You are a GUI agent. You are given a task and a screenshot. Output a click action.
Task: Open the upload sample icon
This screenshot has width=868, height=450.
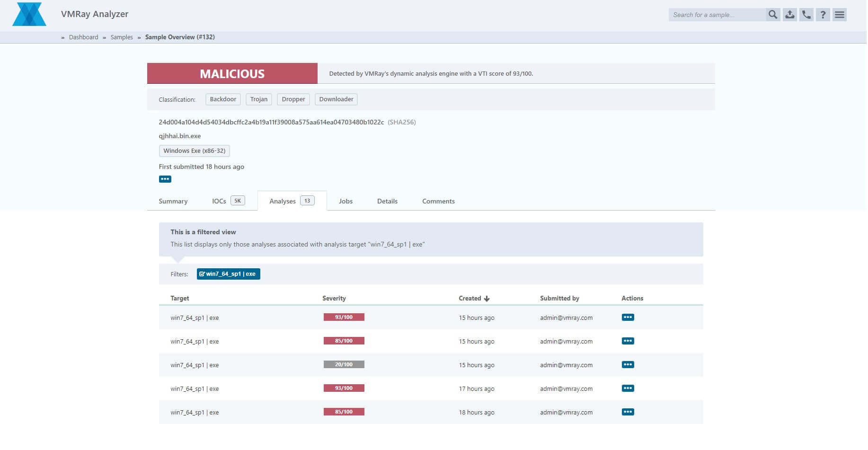790,15
